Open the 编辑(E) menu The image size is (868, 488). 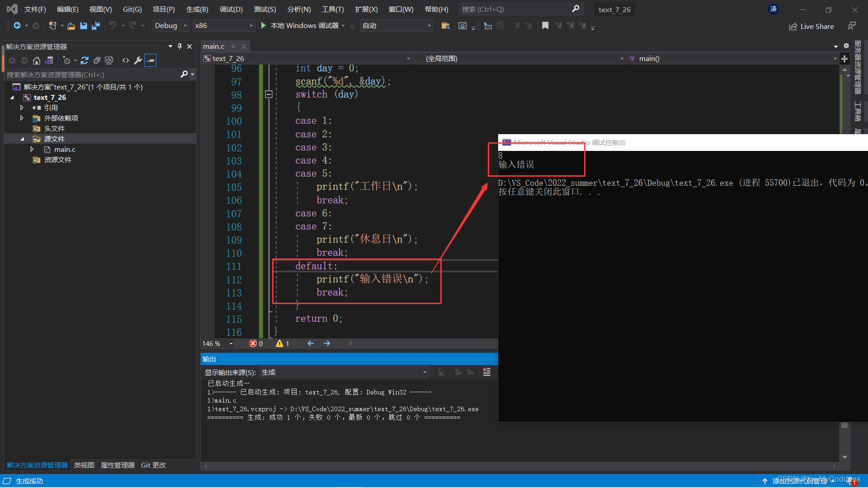pos(68,9)
